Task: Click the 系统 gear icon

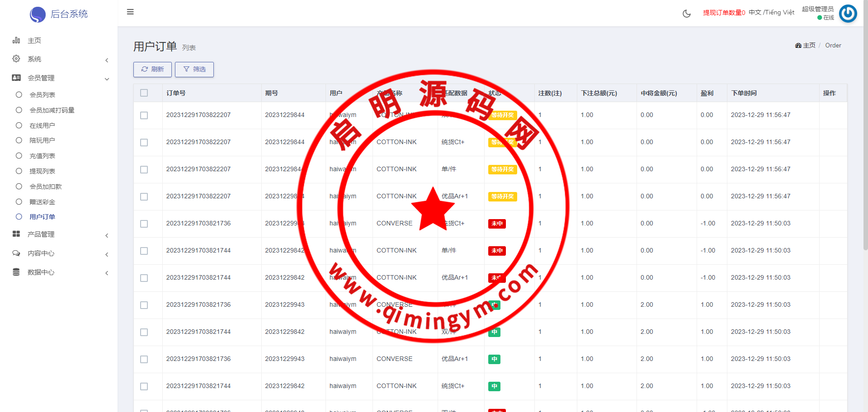Action: click(16, 59)
